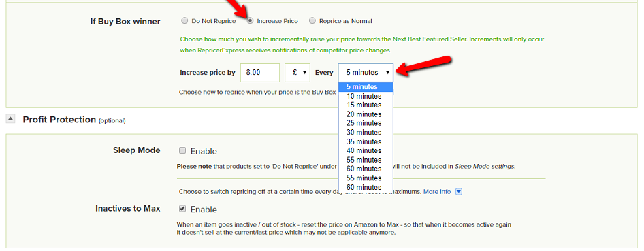Click the Profit Protection section heading
The image size is (644, 251).
(59, 119)
